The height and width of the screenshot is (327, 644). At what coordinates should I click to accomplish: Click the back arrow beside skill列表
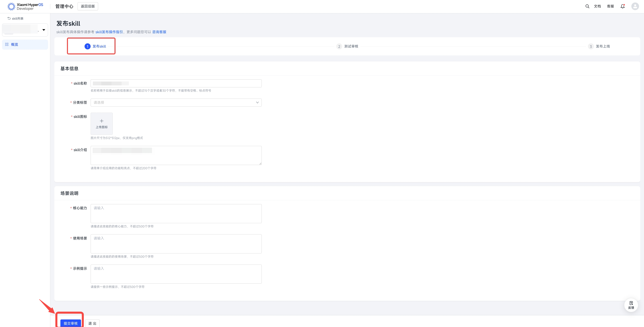tap(9, 18)
